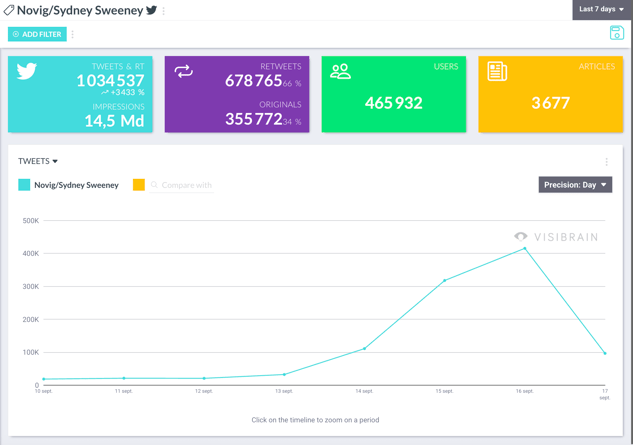Screen dimensions: 633x445
Task: Click the 14 sept. x-axis label
Action: 364,391
